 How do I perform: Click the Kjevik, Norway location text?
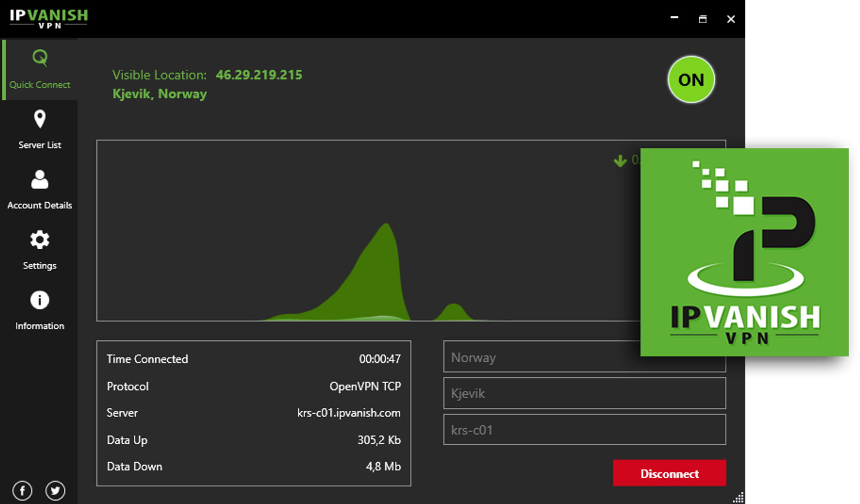pyautogui.click(x=160, y=94)
